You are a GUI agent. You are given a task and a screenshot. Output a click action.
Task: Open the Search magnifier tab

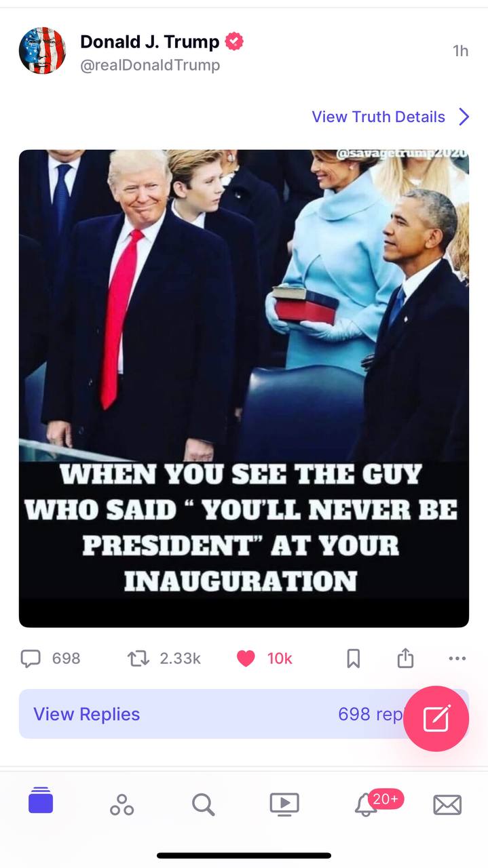(203, 804)
